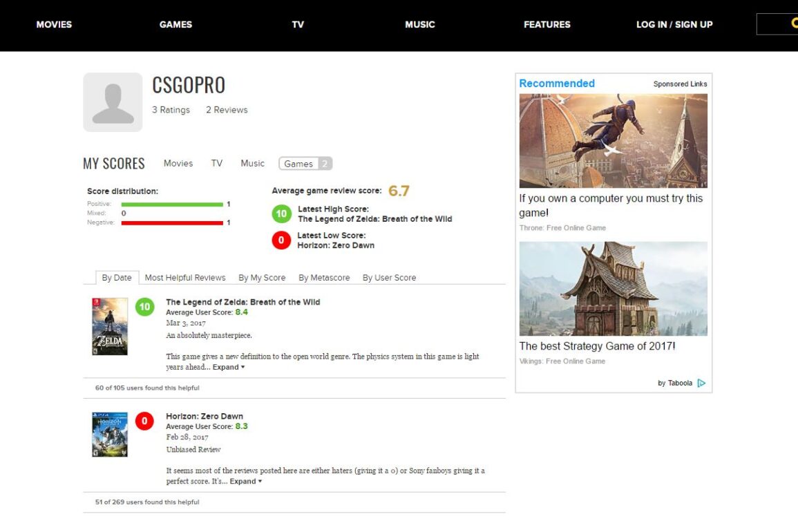This screenshot has width=798, height=532.
Task: Click the search box in the top bar
Action: [x=777, y=24]
